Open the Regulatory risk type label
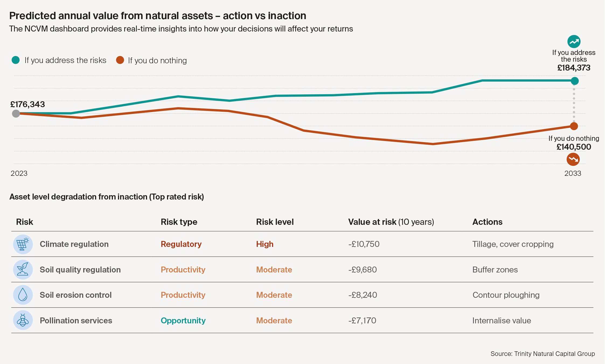 pyautogui.click(x=181, y=244)
